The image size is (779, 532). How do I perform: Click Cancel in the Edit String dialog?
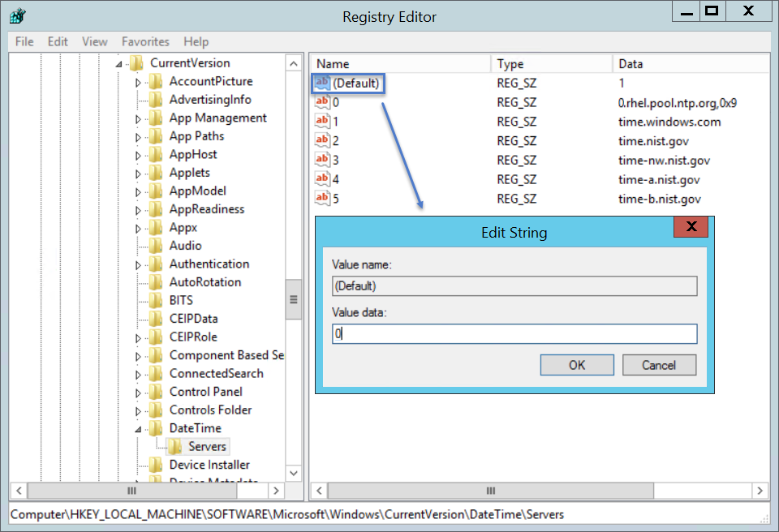659,365
